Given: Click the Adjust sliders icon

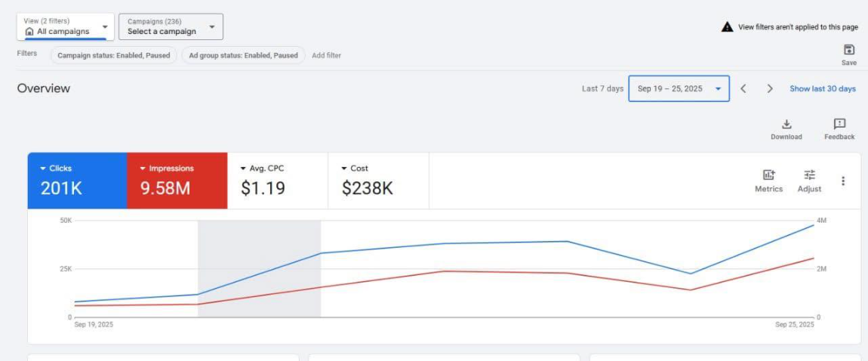Looking at the screenshot, I should tap(809, 175).
